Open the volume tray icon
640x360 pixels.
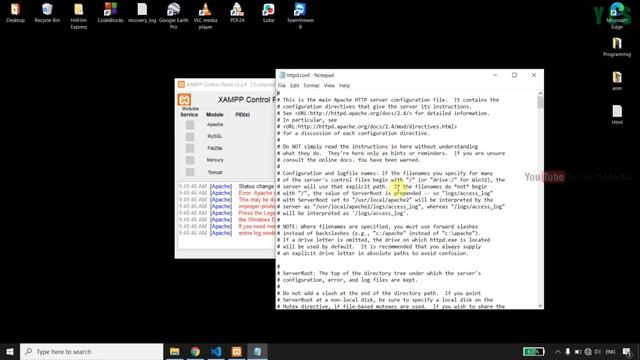click(x=598, y=351)
